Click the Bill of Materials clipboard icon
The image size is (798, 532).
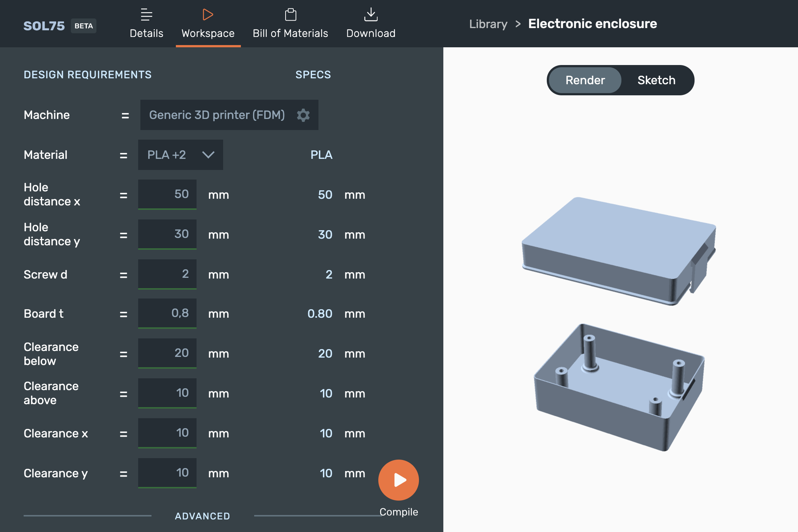[x=290, y=14]
